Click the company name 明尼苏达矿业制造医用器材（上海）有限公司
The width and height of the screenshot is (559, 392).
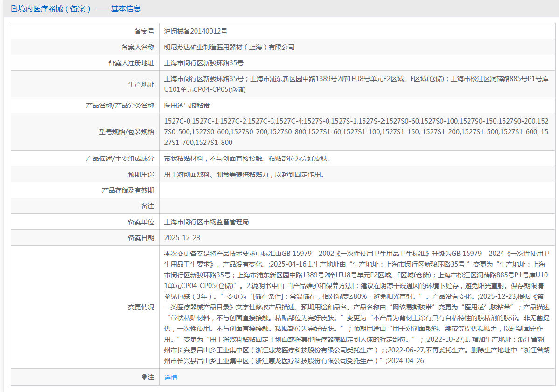(x=229, y=47)
